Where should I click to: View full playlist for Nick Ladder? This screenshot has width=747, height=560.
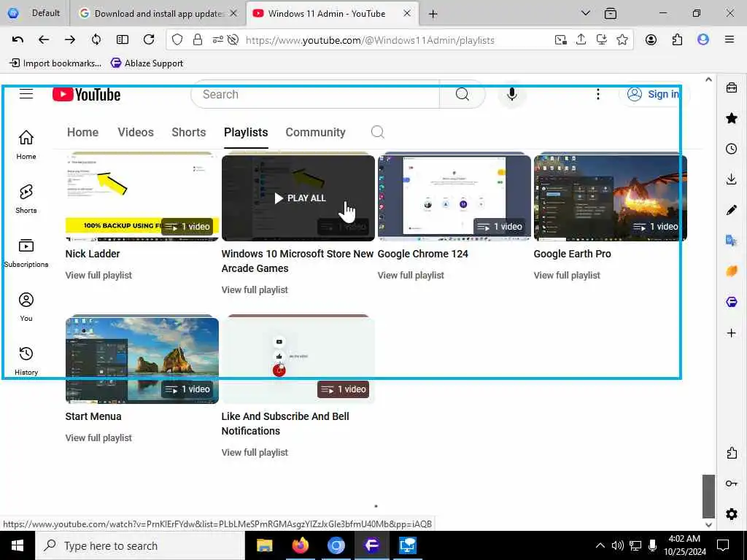pyautogui.click(x=98, y=275)
